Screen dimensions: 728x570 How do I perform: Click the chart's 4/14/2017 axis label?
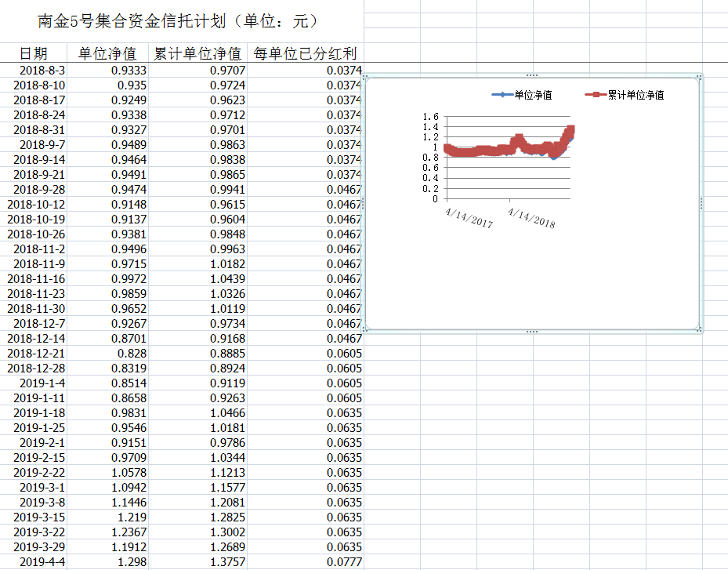click(x=469, y=218)
